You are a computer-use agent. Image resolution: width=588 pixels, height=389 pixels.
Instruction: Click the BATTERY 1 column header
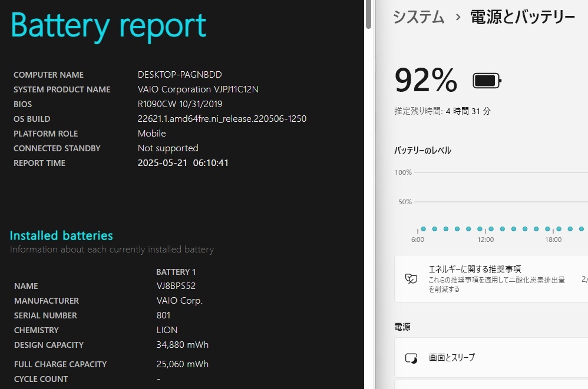click(176, 272)
